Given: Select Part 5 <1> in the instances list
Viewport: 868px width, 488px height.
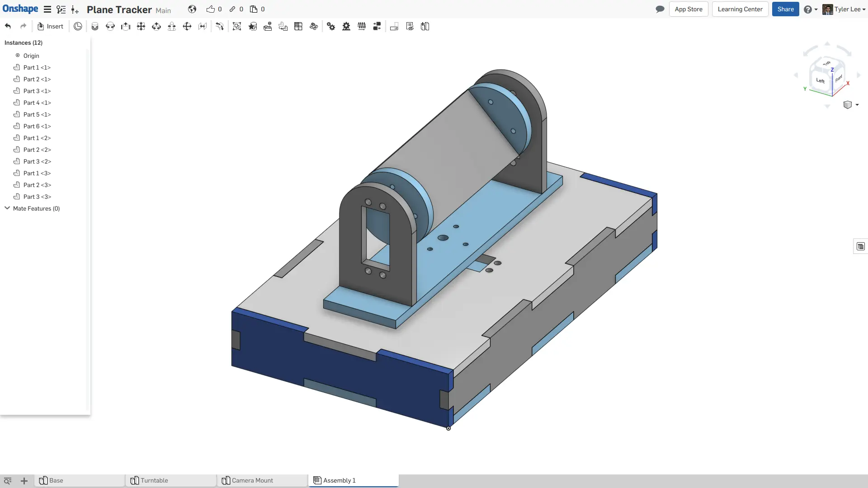Looking at the screenshot, I should [x=36, y=114].
